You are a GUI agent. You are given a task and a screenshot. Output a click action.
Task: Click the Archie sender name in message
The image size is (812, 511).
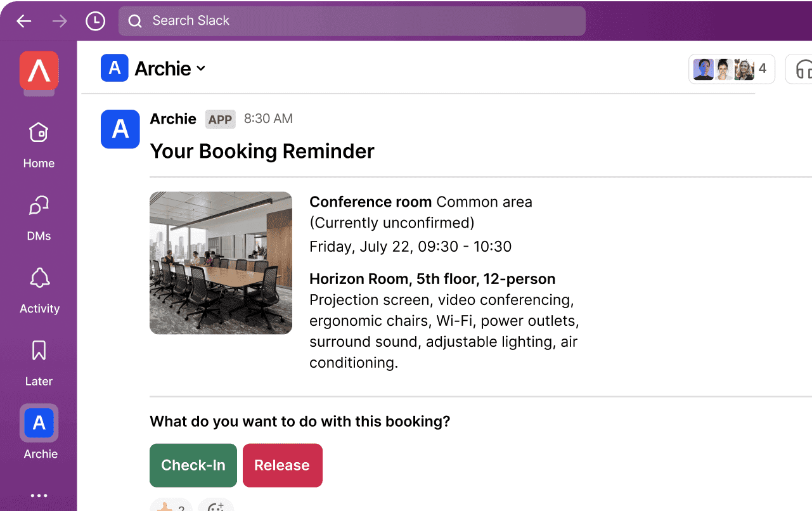(x=173, y=119)
